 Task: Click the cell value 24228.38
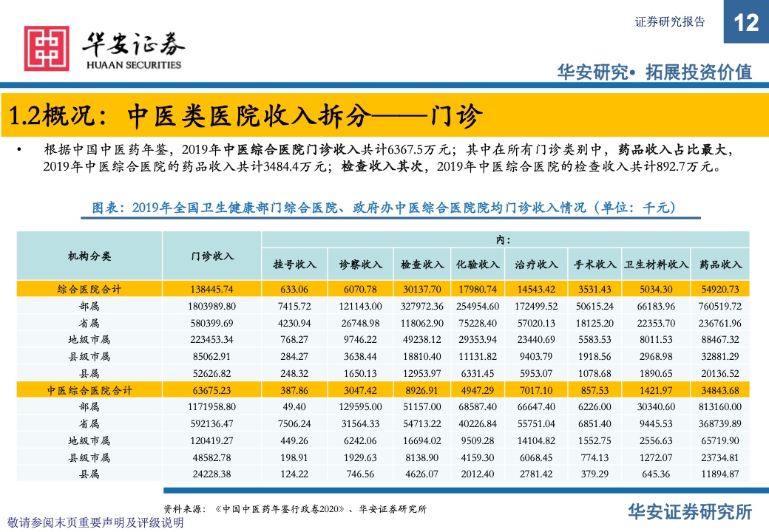click(x=212, y=474)
